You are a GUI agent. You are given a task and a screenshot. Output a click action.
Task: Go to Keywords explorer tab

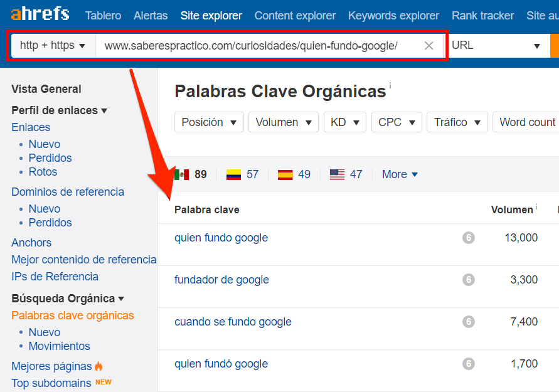coord(393,16)
